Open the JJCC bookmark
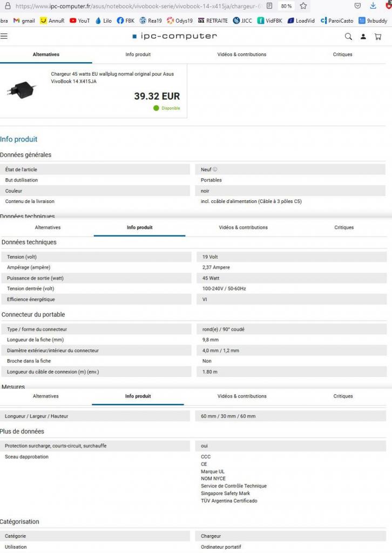 click(x=242, y=21)
